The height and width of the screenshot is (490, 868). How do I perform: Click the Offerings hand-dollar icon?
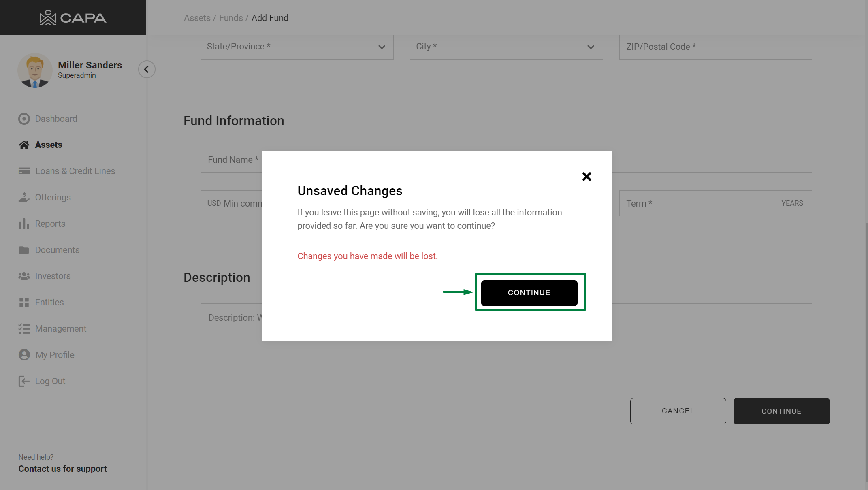(24, 197)
